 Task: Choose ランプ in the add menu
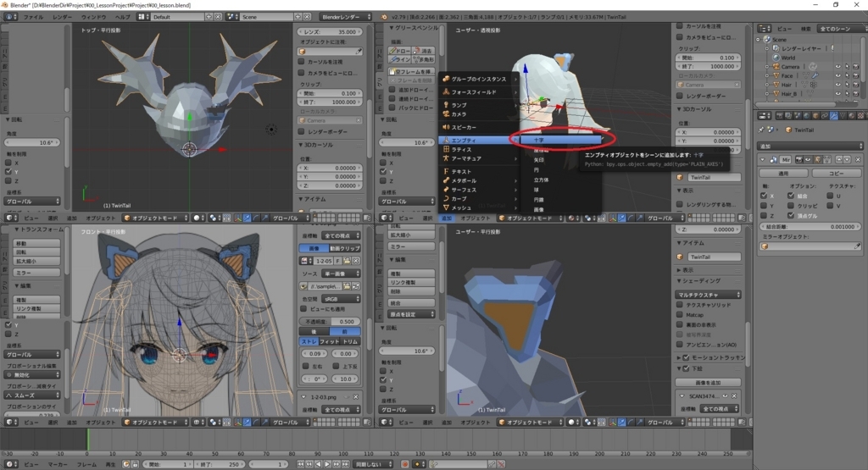(x=479, y=105)
